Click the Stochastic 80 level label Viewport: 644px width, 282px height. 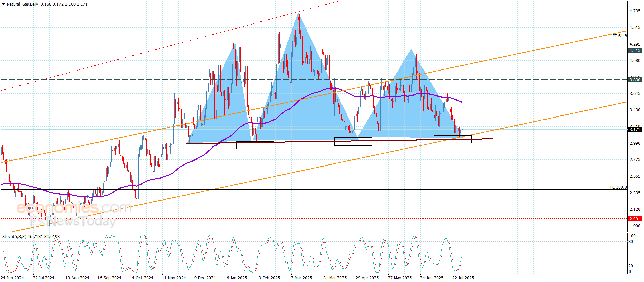pos(631,242)
